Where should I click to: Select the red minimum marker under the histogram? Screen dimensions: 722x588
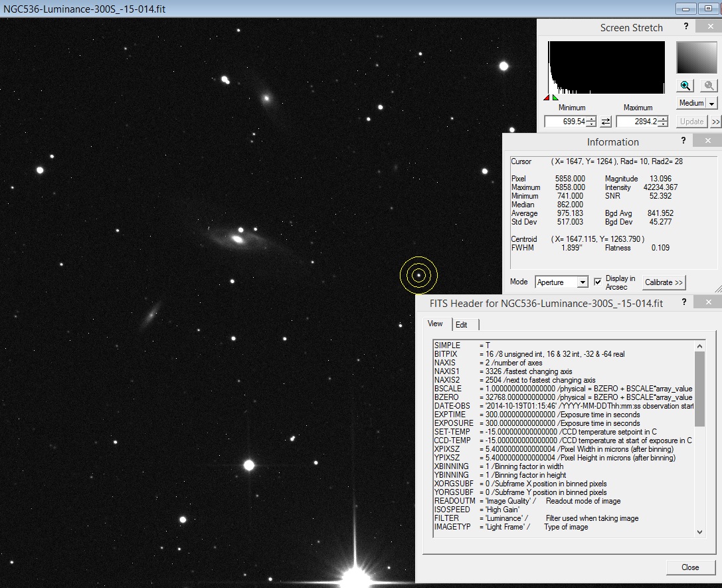(547, 97)
